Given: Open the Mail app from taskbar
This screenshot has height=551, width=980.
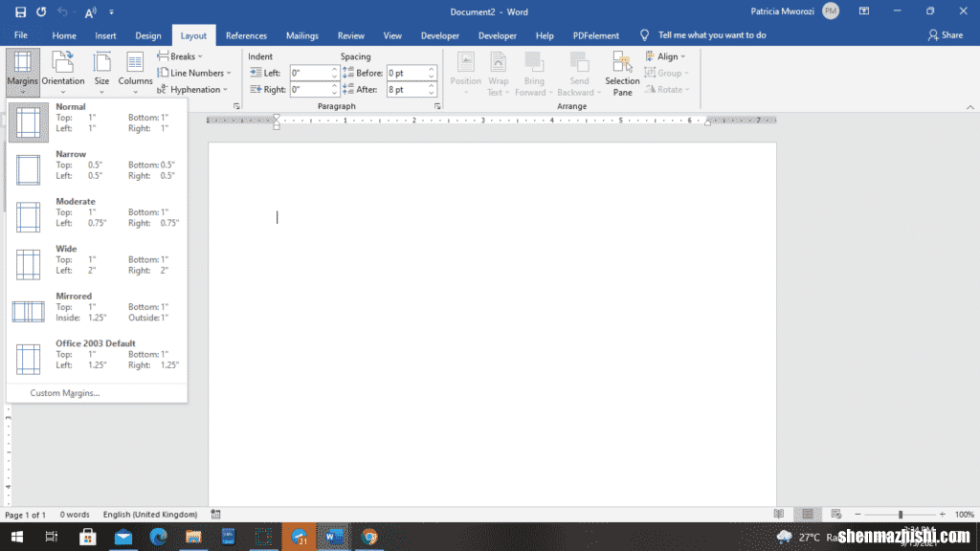Looking at the screenshot, I should (123, 537).
